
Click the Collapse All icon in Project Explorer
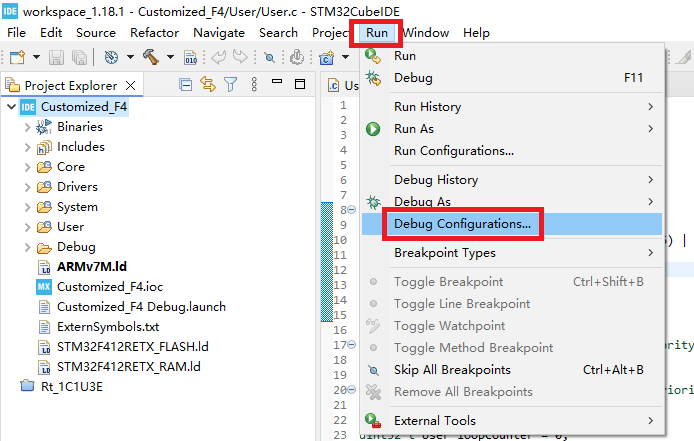coord(186,85)
